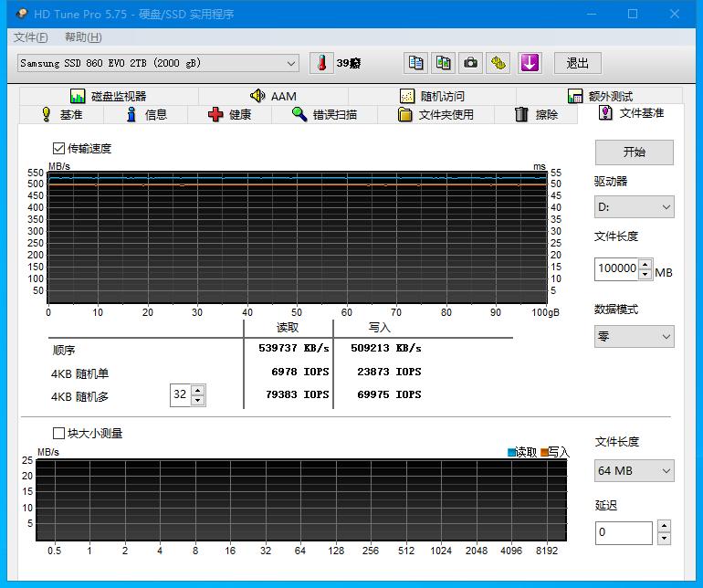The width and height of the screenshot is (703, 588).
Task: Click the purple download arrow icon
Action: [x=530, y=63]
